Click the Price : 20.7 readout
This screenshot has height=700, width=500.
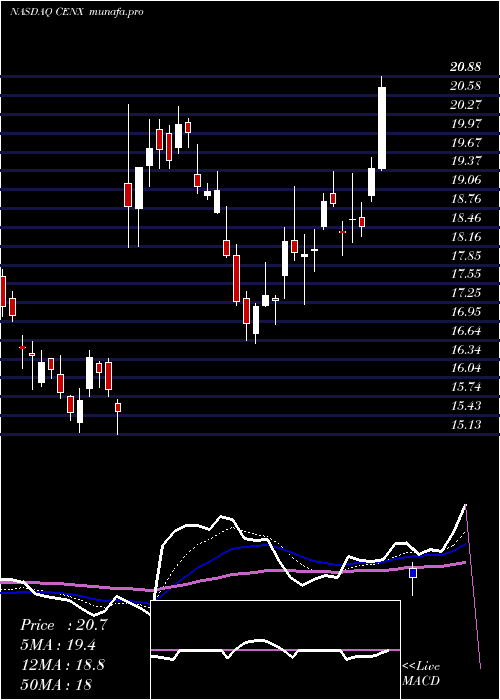64,625
